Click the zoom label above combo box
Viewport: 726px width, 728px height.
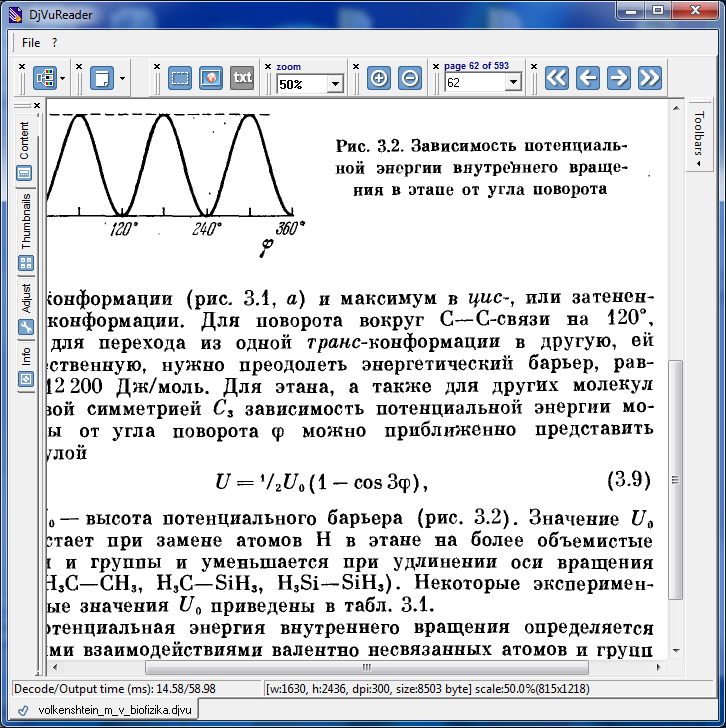[289, 67]
